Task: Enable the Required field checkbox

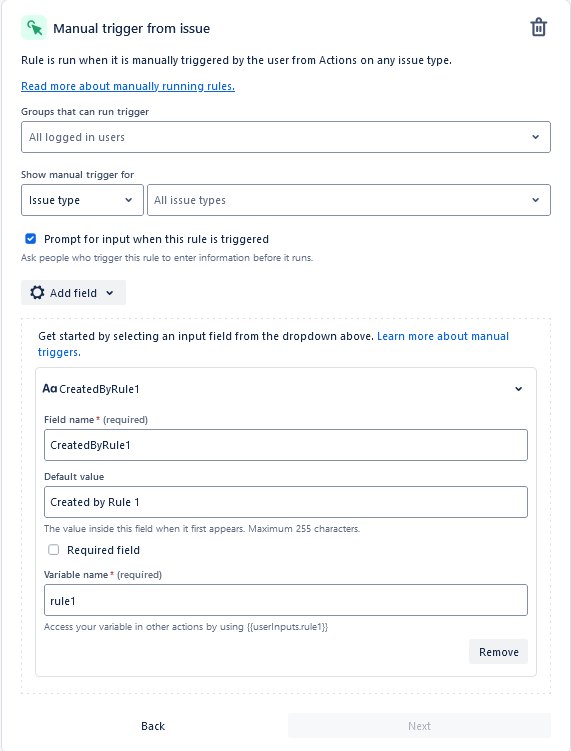Action: [54, 549]
